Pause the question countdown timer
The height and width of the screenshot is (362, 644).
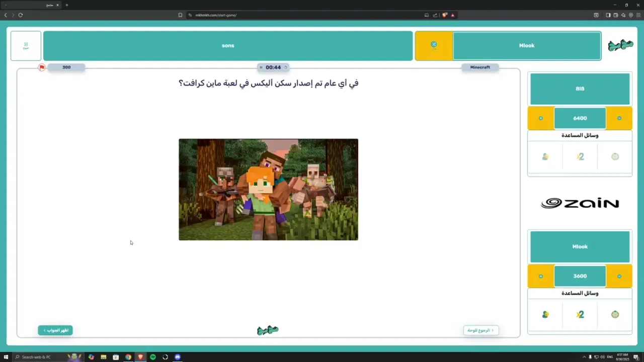261,67
